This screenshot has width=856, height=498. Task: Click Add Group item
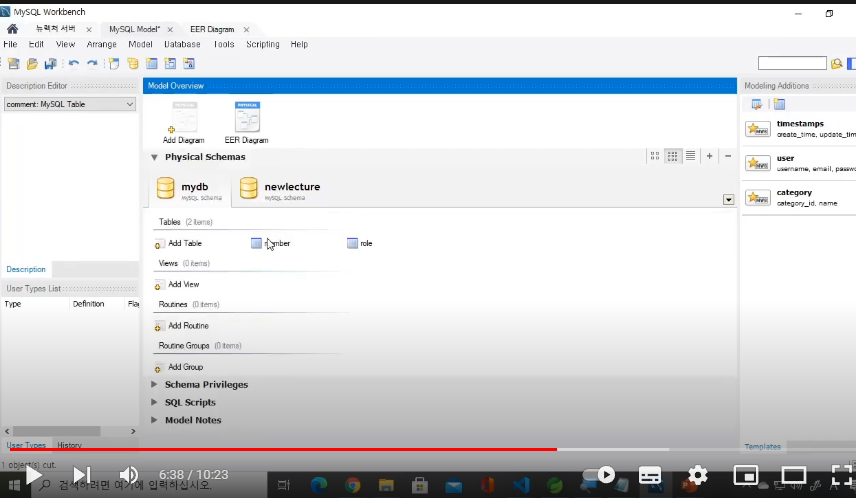(x=179, y=367)
